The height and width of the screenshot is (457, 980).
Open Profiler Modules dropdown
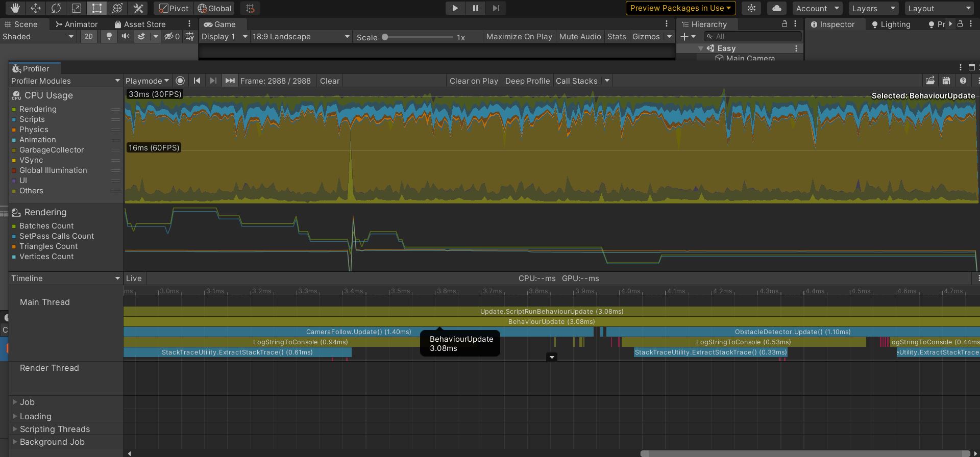[x=65, y=81]
